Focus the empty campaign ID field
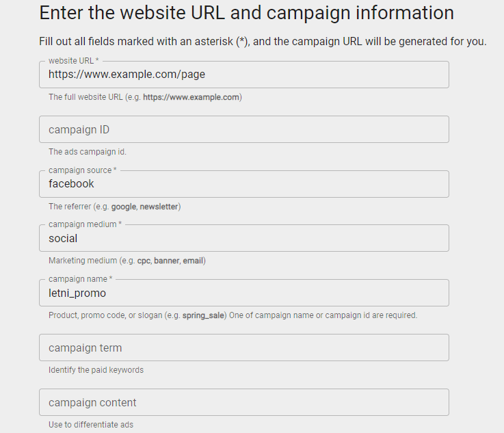The width and height of the screenshot is (504, 433). click(x=243, y=129)
